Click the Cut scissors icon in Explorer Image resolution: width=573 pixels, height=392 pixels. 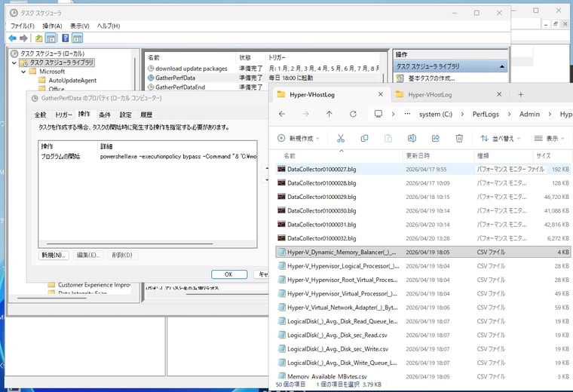341,138
